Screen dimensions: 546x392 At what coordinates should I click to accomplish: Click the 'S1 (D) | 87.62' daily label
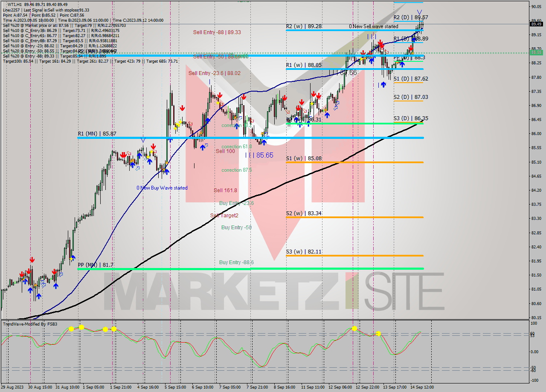point(411,79)
